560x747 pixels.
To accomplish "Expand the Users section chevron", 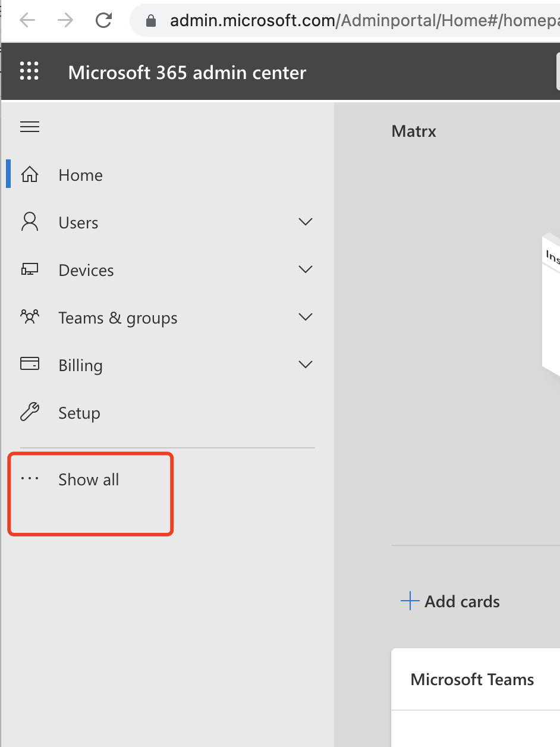I will 305,222.
